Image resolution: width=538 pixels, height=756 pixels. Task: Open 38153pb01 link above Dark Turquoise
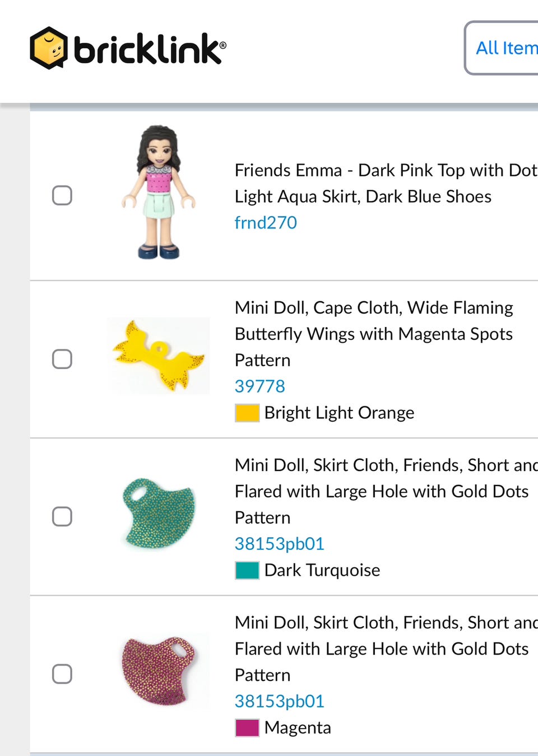click(x=279, y=544)
